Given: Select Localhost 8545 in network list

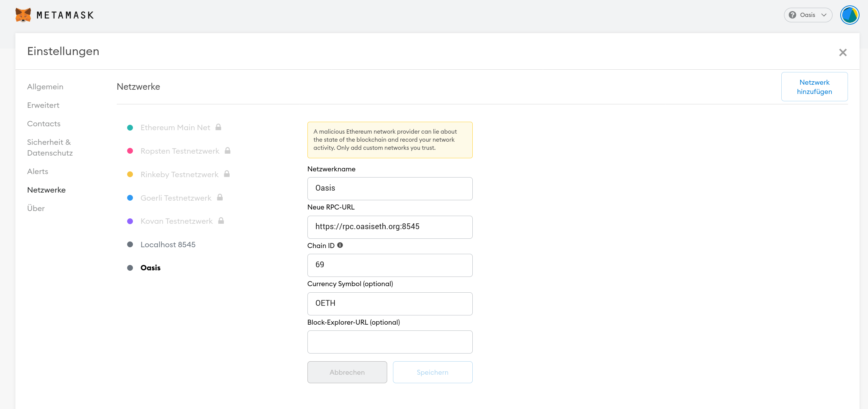Looking at the screenshot, I should (x=168, y=245).
